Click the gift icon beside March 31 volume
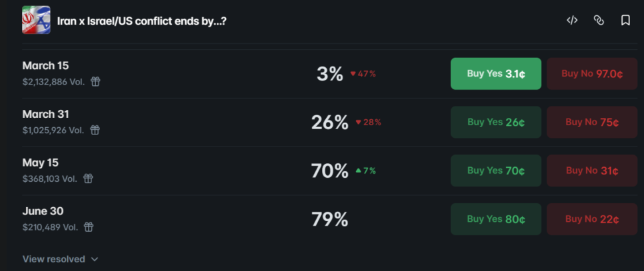The image size is (644, 271). point(95,130)
